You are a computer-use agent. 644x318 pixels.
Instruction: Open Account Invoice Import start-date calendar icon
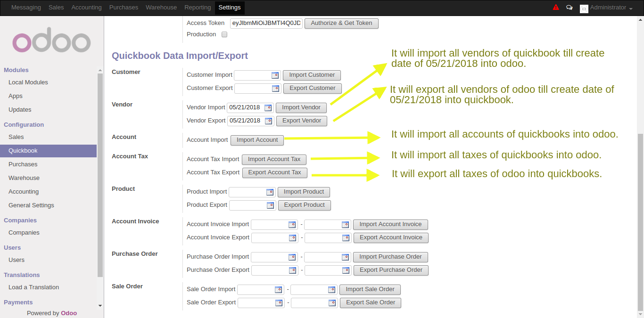tap(292, 225)
